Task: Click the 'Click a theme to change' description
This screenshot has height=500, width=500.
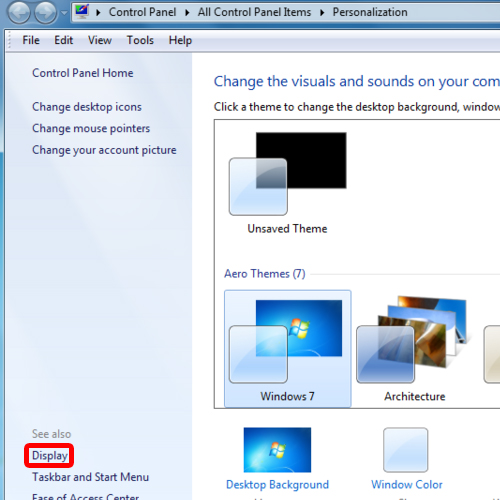Action: tap(357, 107)
